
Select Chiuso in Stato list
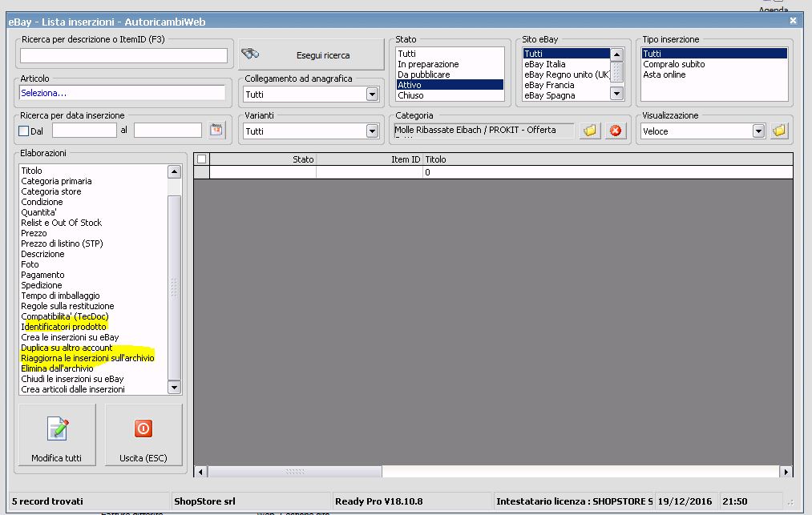pyautogui.click(x=450, y=95)
